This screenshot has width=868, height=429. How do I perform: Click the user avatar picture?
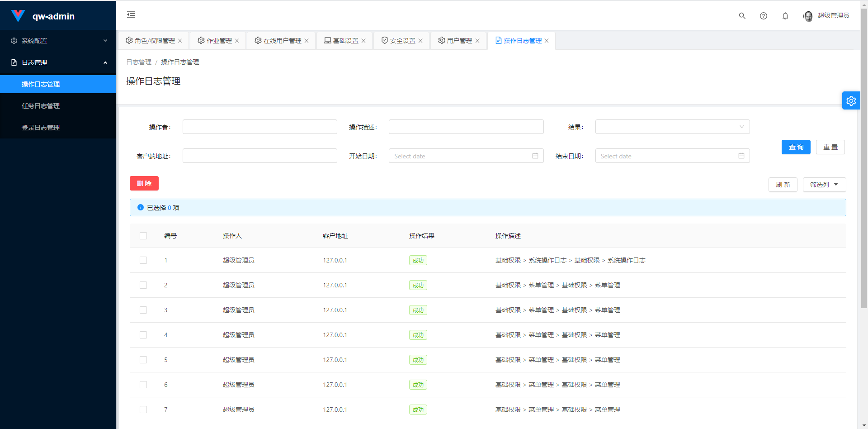(808, 16)
